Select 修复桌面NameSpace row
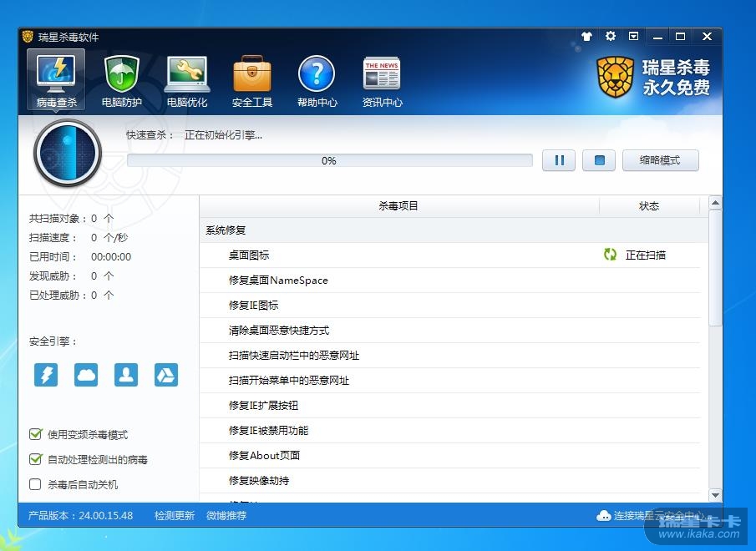Image resolution: width=756 pixels, height=551 pixels. click(x=449, y=281)
